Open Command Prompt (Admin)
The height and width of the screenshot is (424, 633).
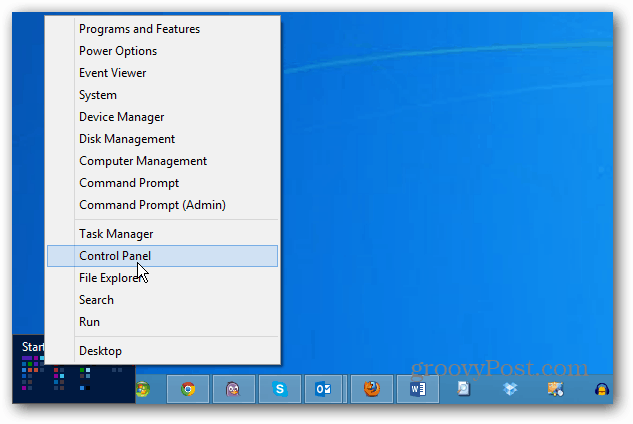(162, 205)
